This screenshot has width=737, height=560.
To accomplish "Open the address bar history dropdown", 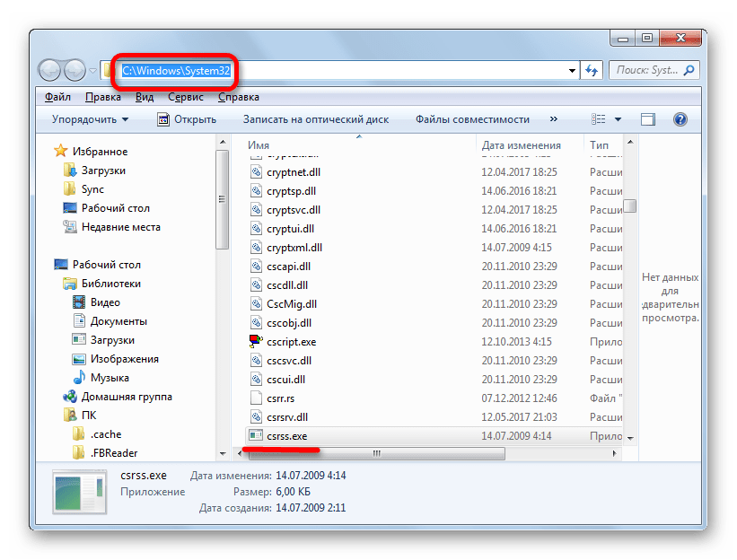I will coord(572,71).
